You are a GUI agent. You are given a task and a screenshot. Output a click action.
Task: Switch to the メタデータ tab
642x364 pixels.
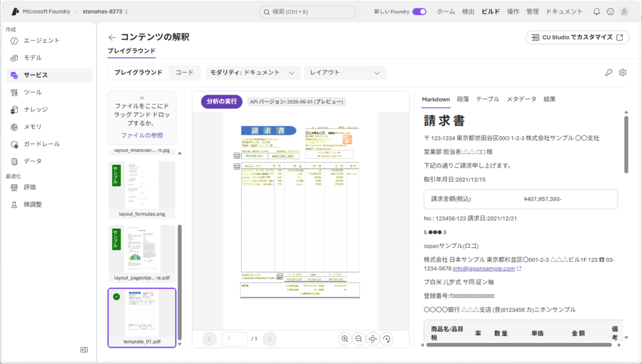click(521, 99)
